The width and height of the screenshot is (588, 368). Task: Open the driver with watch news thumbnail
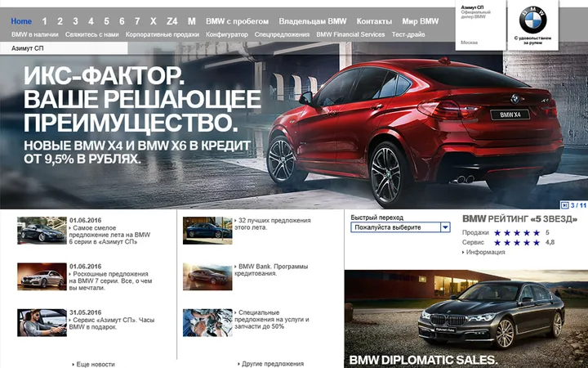(42, 323)
